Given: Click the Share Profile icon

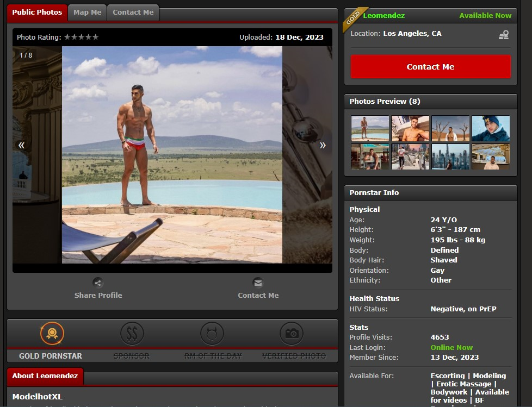Looking at the screenshot, I should tap(98, 283).
